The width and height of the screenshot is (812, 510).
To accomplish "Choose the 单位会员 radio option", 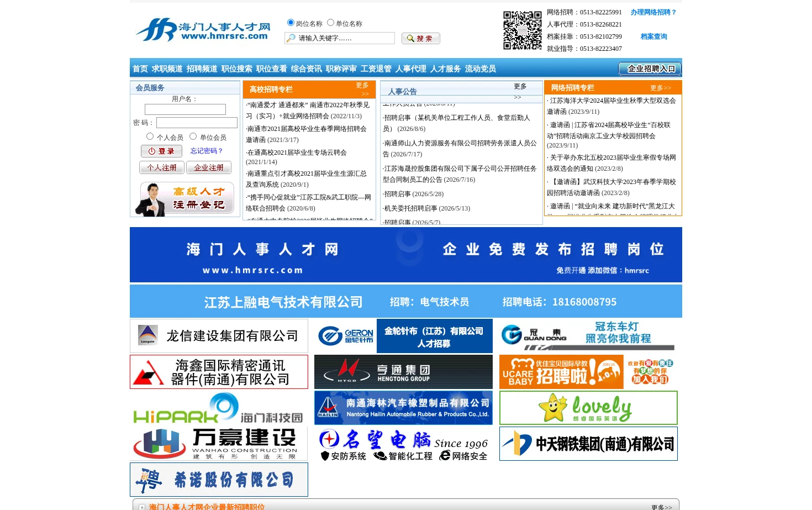I will [193, 136].
